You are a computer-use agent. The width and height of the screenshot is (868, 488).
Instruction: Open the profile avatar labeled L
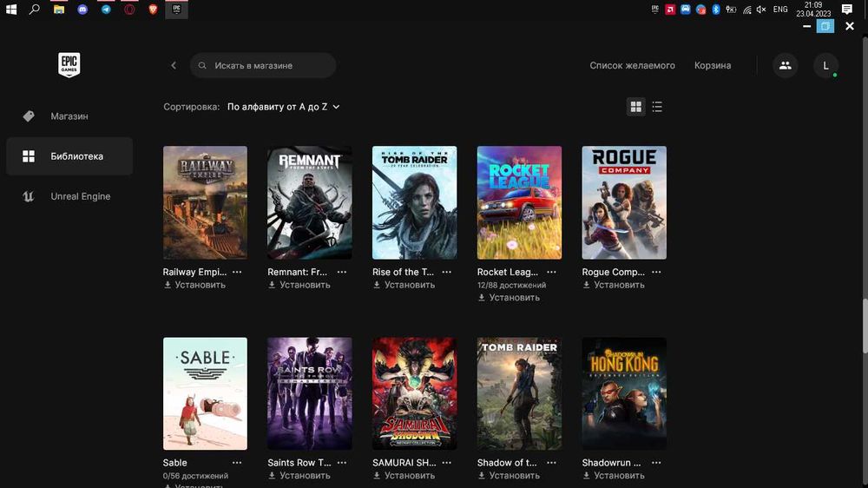pos(825,65)
